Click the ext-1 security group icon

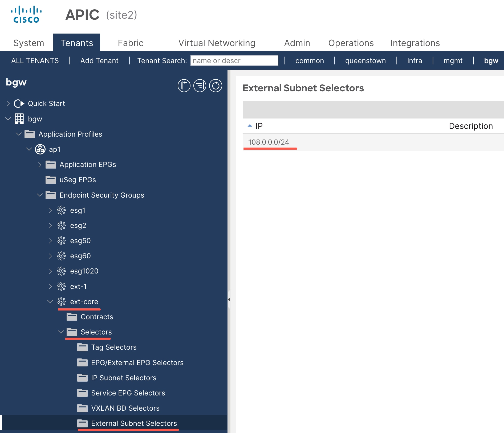61,287
